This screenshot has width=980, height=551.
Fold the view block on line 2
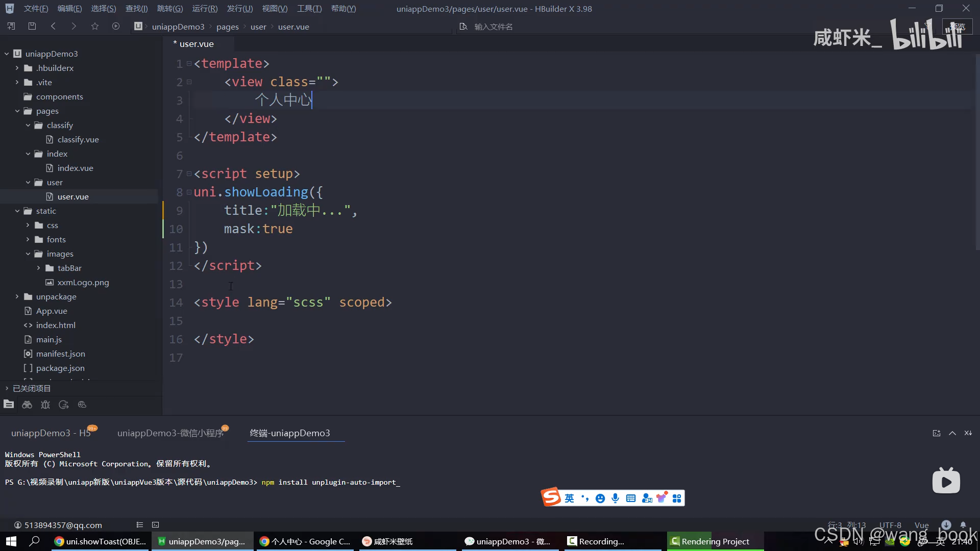[189, 82]
